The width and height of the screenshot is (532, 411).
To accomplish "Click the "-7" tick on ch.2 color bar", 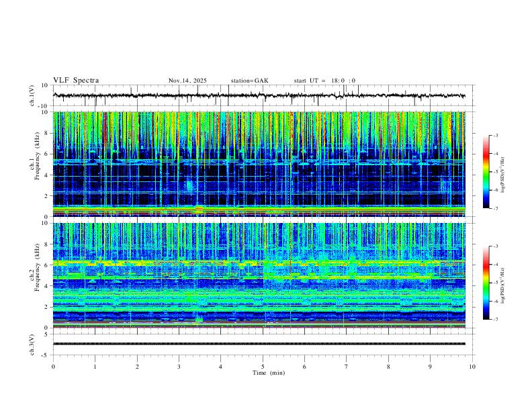I will tap(495, 319).
